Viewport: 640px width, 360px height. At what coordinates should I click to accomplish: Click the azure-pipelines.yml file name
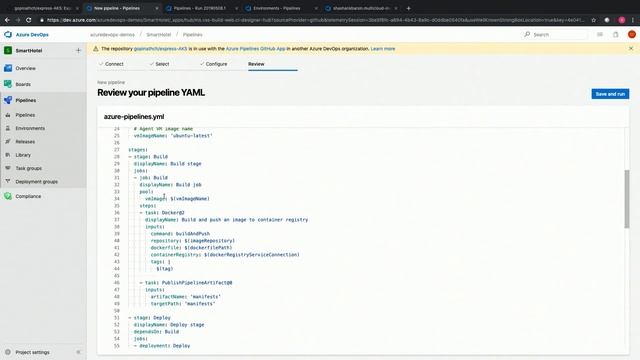(x=134, y=117)
